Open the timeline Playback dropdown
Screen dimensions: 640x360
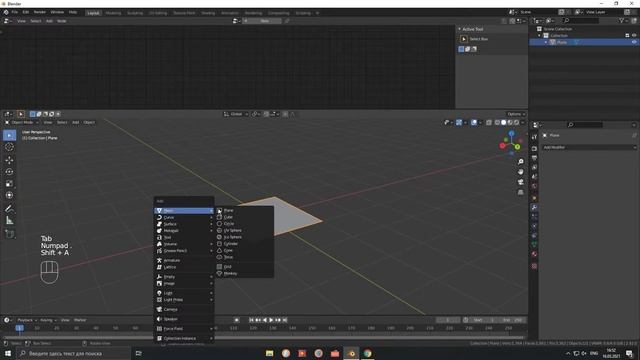point(27,320)
